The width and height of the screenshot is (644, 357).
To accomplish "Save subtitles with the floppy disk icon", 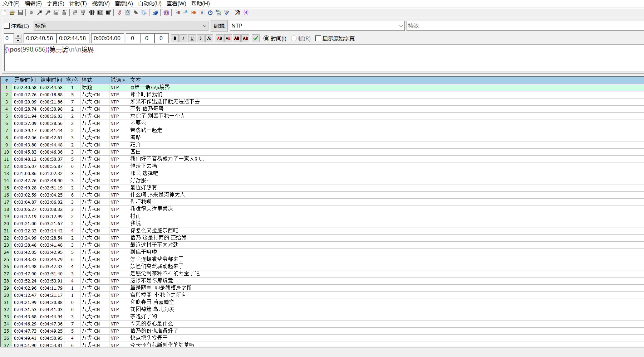I will tap(20, 13).
